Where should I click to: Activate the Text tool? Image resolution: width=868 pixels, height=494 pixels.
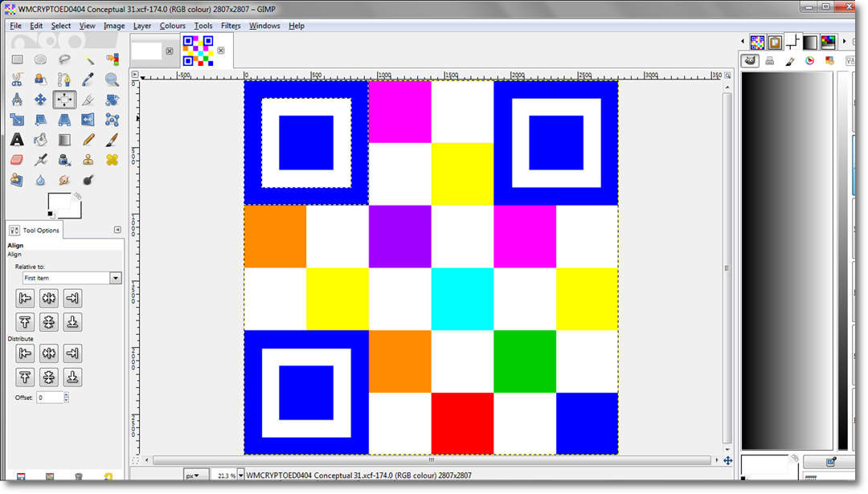coord(17,140)
